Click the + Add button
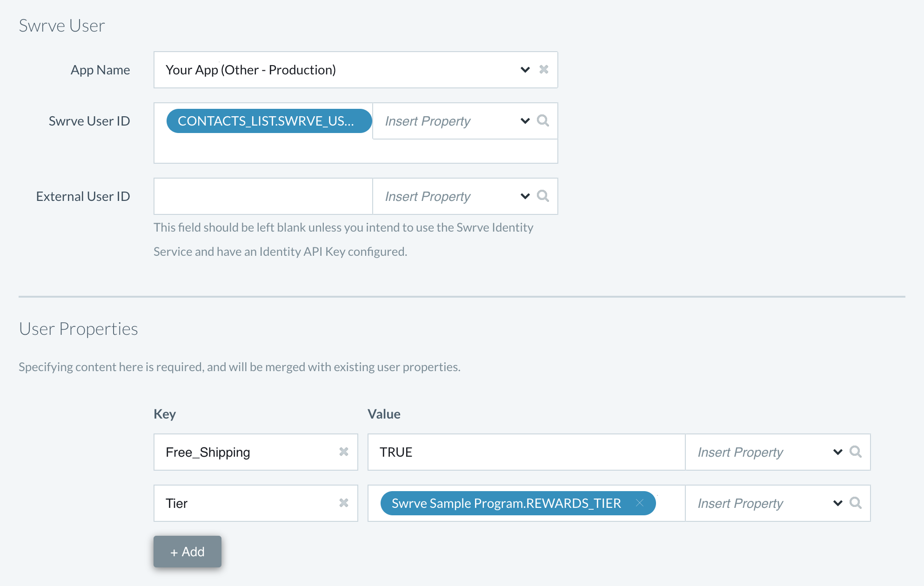Image resolution: width=924 pixels, height=586 pixels. tap(187, 552)
